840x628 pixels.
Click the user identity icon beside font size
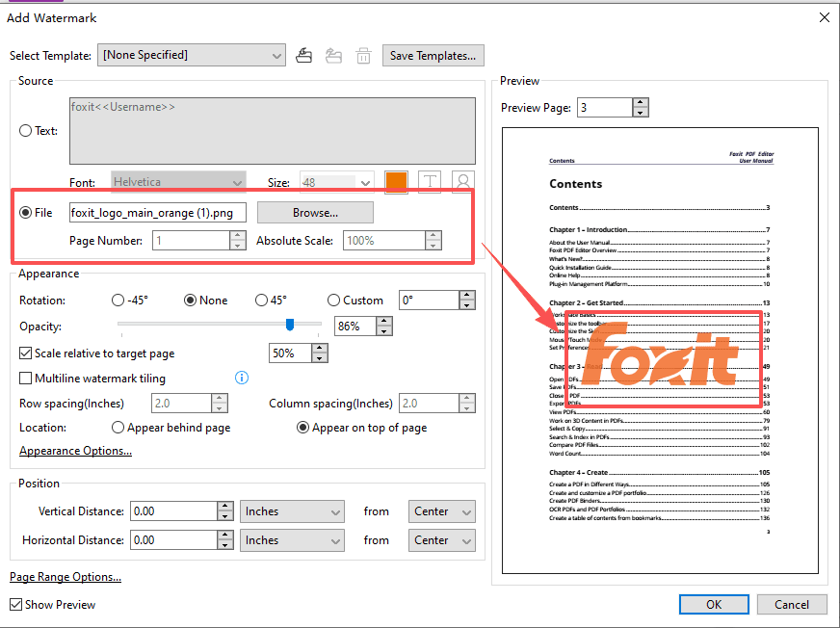[463, 182]
